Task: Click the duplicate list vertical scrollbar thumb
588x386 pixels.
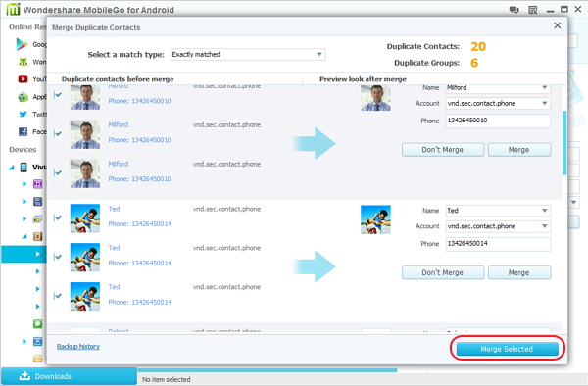Action: click(564, 143)
